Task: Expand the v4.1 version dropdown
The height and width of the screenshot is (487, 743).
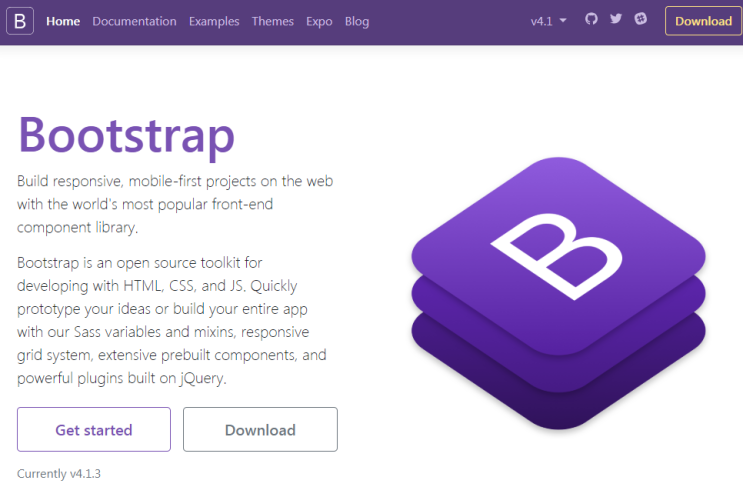Action: (548, 21)
